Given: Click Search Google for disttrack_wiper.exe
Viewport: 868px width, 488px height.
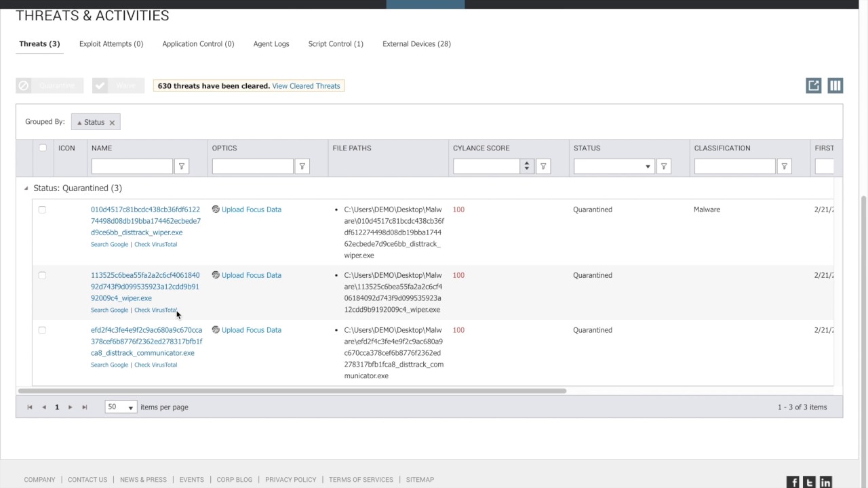Looking at the screenshot, I should pyautogui.click(x=109, y=245).
